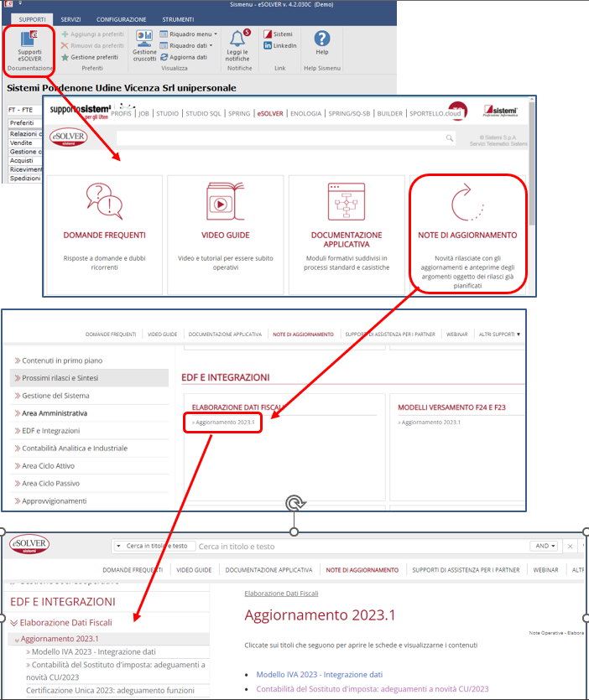Click Aggiungi a preferiti
The height and width of the screenshot is (700, 589).
[92, 34]
